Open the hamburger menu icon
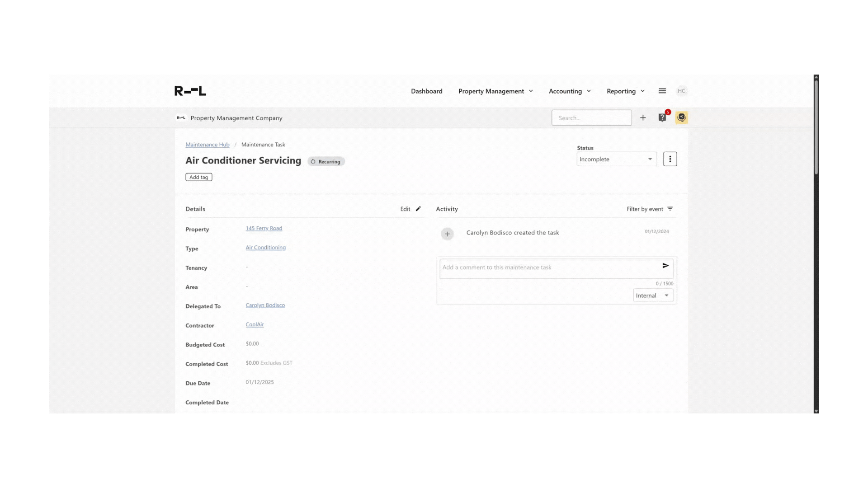 662,91
